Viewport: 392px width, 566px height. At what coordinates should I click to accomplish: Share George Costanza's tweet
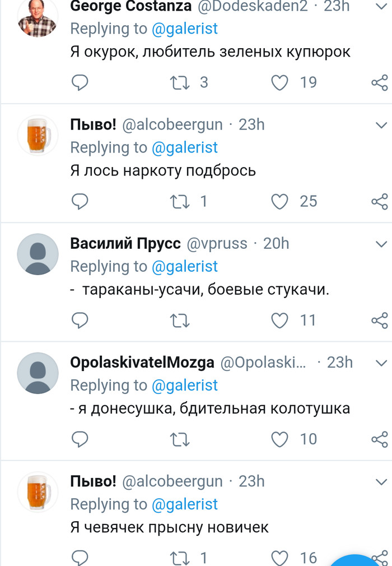[380, 83]
